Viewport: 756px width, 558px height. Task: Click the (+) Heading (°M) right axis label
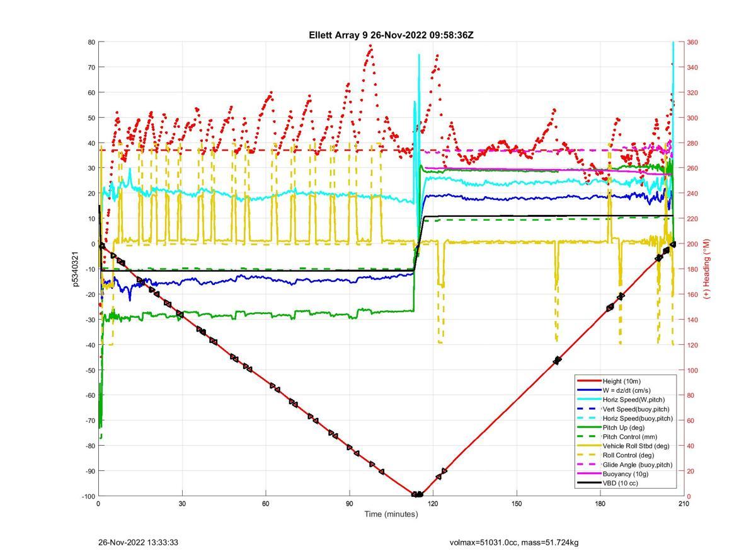pyautogui.click(x=706, y=269)
